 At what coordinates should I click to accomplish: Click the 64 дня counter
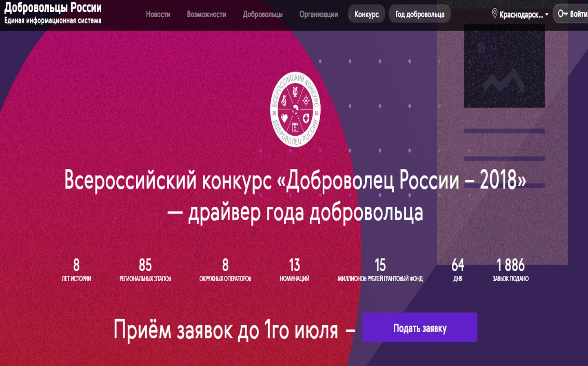pos(458,270)
